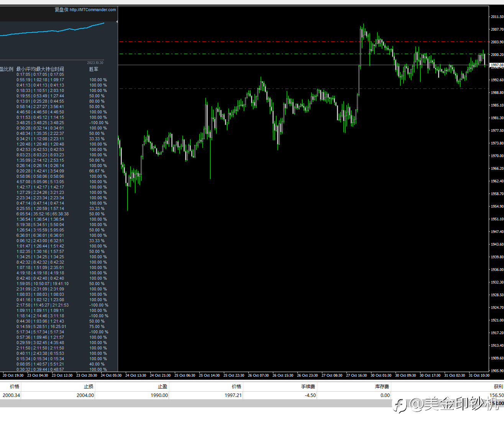This screenshot has height=428, width=504.
Task: Click the 止损 column header in order table
Action: pyautogui.click(x=89, y=386)
